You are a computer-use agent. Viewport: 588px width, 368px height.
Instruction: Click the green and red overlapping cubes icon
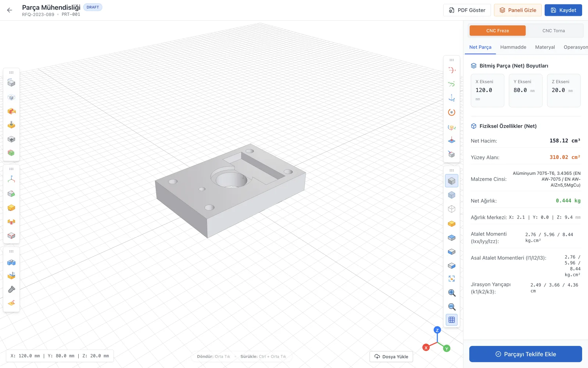point(11,153)
